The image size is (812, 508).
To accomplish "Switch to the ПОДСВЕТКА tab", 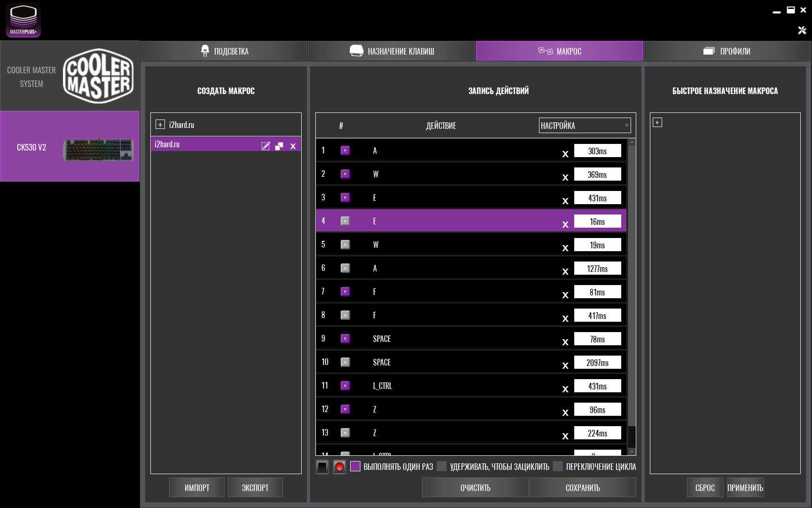I will click(x=224, y=51).
